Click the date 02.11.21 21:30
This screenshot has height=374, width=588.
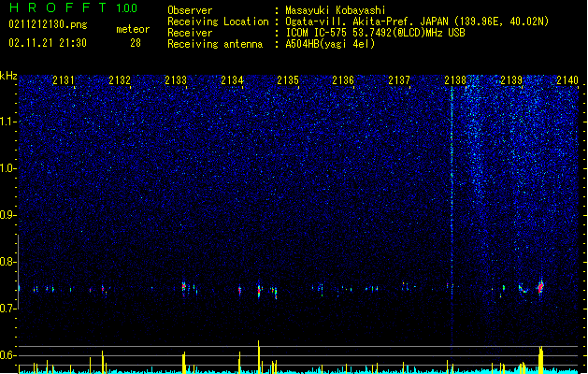(48, 43)
